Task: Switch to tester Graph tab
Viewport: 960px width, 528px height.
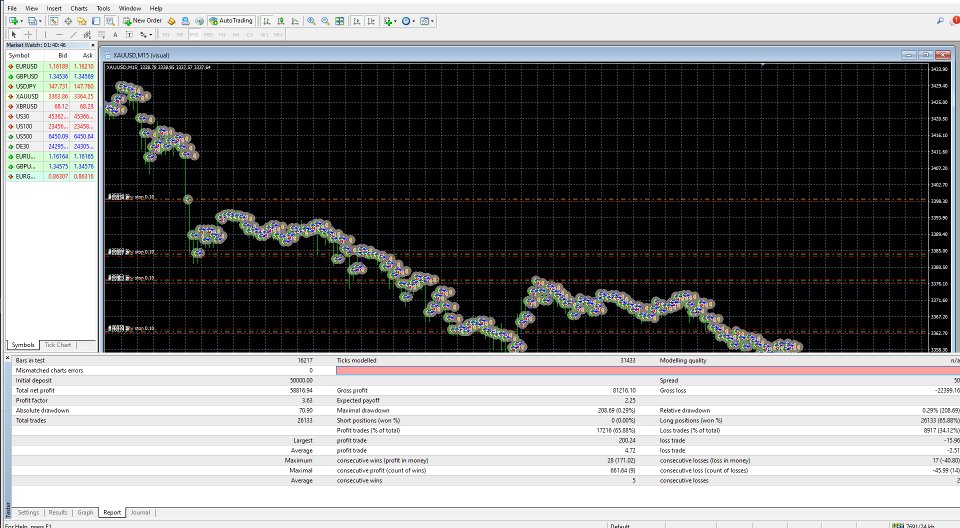Action: (x=86, y=512)
